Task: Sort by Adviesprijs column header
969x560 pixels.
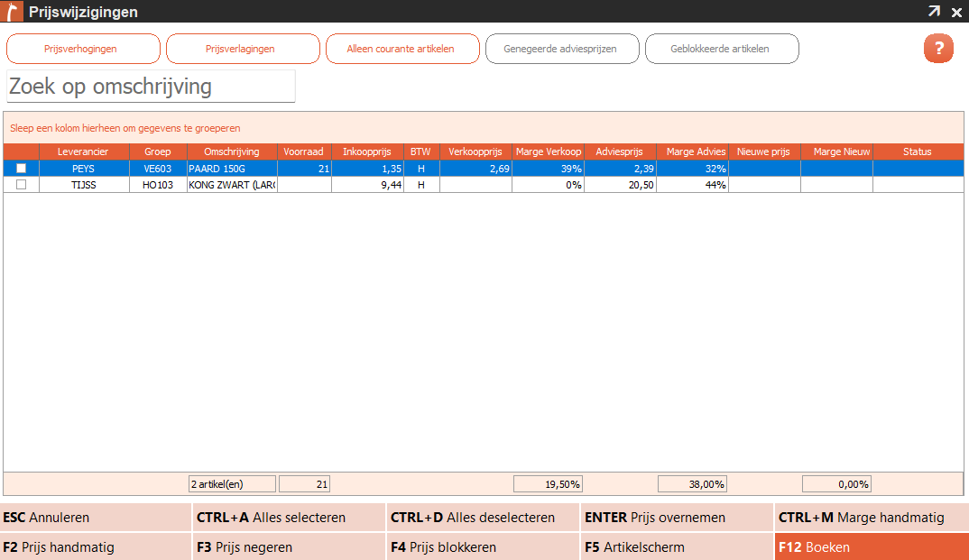Action: click(x=620, y=151)
